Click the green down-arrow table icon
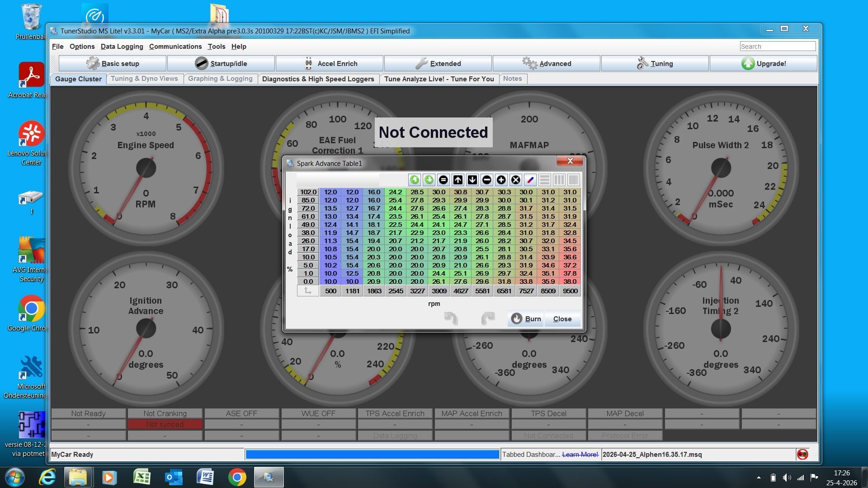Screen dimensions: 868x488 429,180
